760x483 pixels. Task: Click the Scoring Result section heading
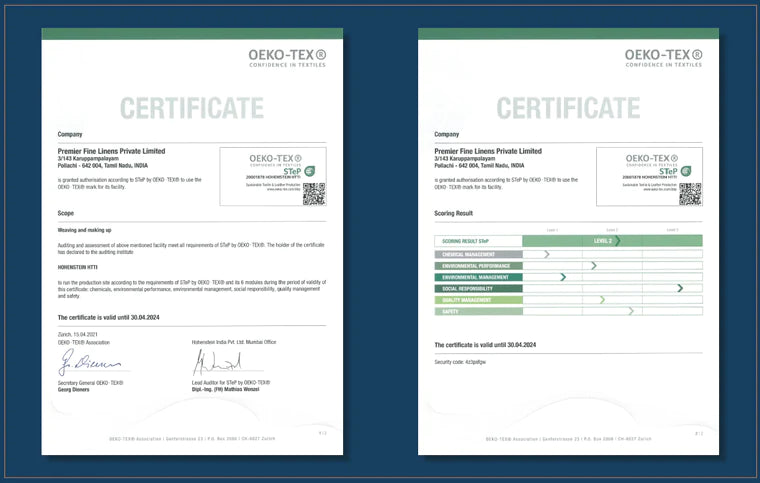tap(453, 213)
